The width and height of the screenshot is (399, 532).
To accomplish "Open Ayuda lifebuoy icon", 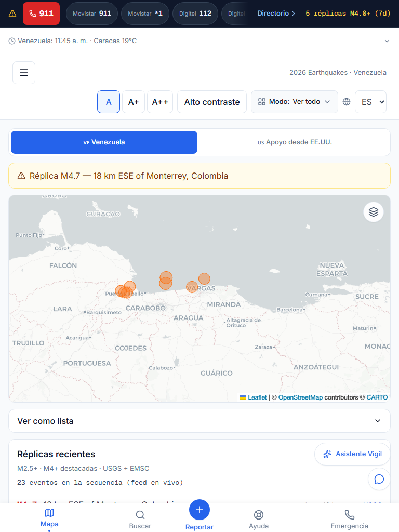I will (x=259, y=520).
